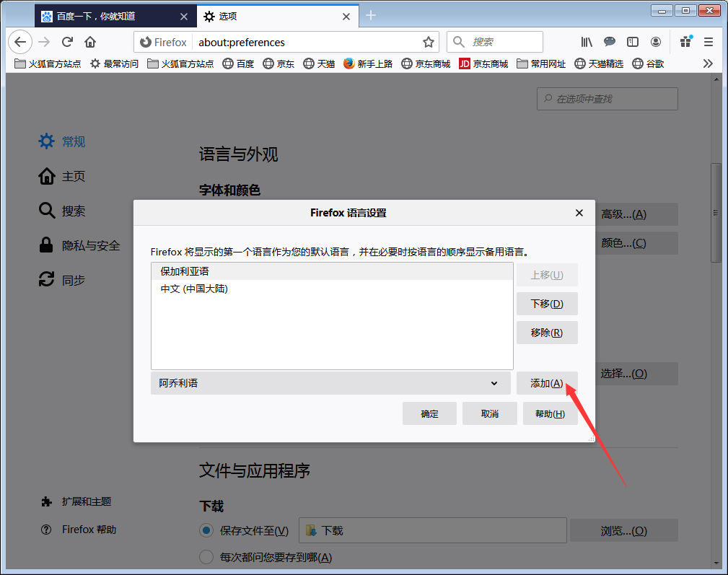The height and width of the screenshot is (575, 728).
Task: Open the 阿乔利亚语 language dropdown
Action: point(330,383)
